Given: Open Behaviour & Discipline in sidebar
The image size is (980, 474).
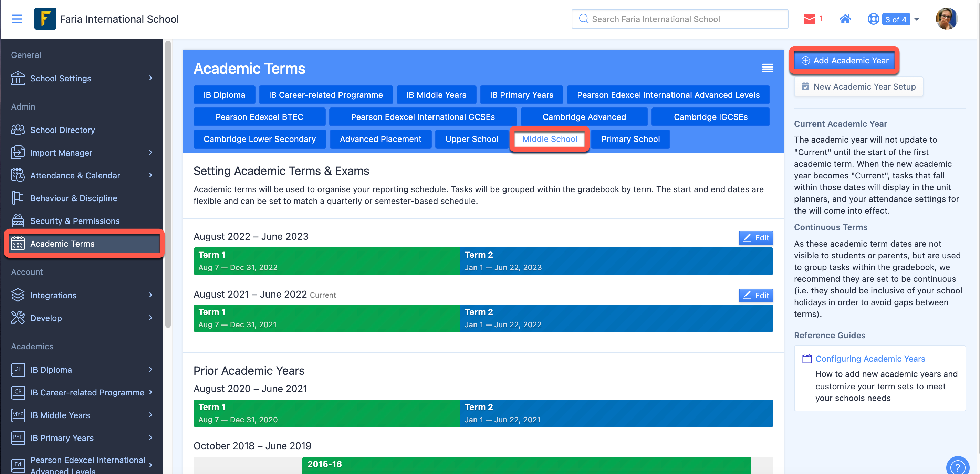Looking at the screenshot, I should 73,198.
